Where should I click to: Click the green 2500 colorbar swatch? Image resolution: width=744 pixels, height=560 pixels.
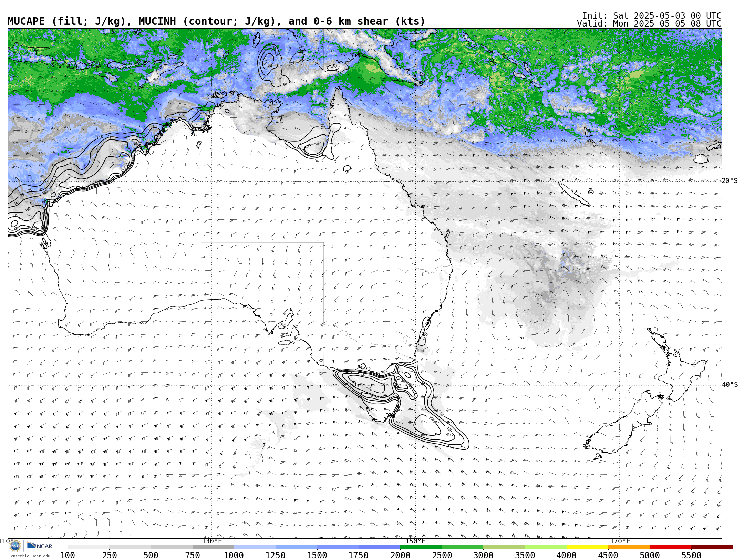coord(463,547)
